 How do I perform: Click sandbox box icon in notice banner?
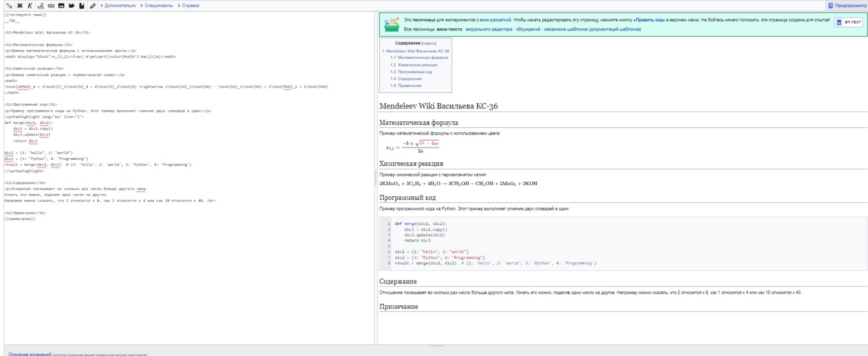coord(391,24)
